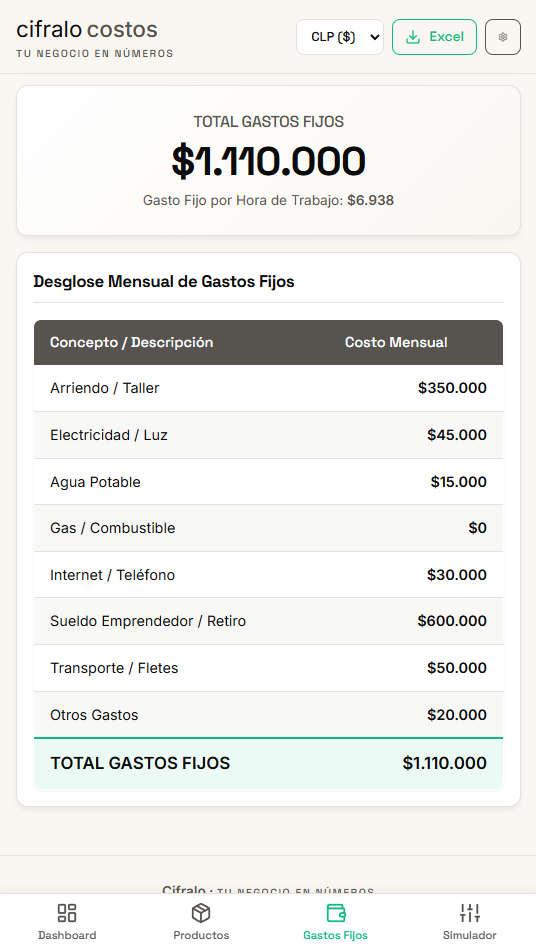
Task: Open the Simulador sliders icon
Action: click(x=470, y=912)
